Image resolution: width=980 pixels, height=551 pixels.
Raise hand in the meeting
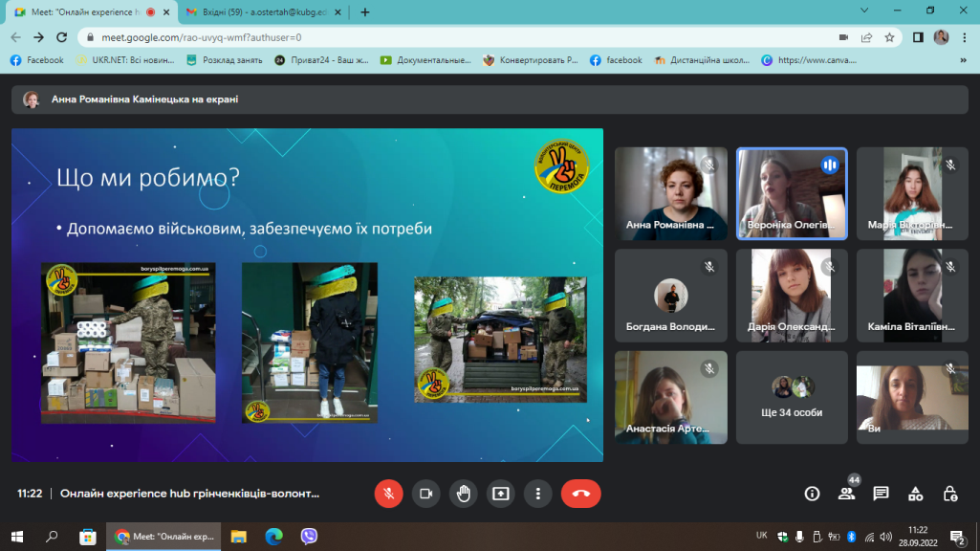pyautogui.click(x=463, y=494)
